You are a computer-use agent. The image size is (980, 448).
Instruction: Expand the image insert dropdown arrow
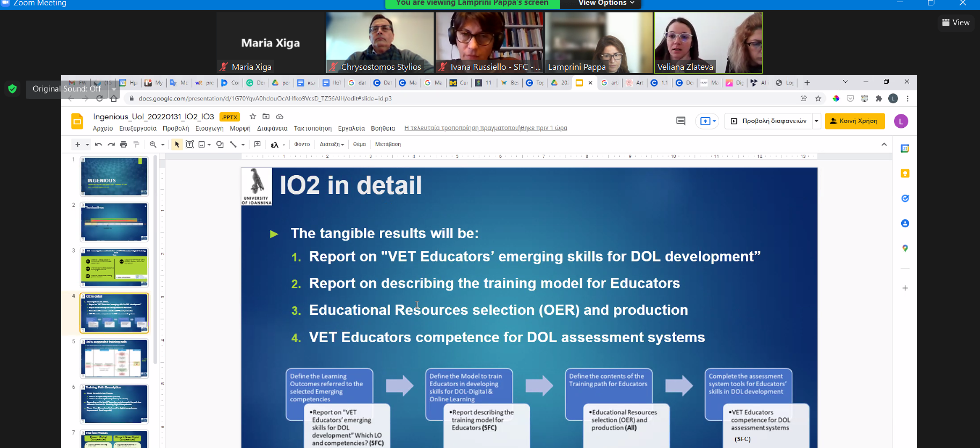click(x=209, y=144)
